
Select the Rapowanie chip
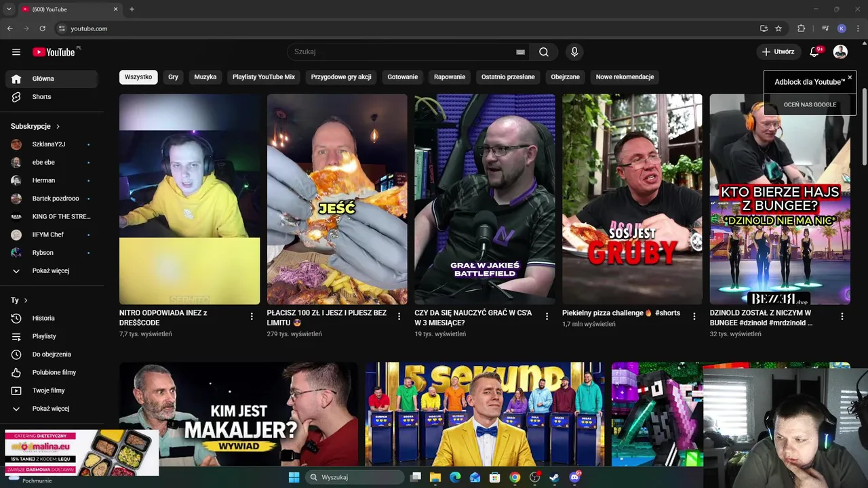pyautogui.click(x=450, y=77)
